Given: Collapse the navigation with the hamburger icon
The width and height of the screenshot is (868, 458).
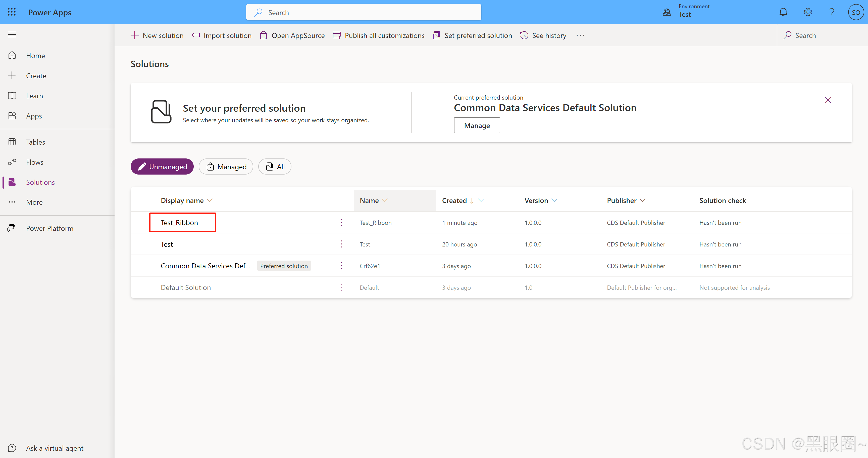Looking at the screenshot, I should pos(12,34).
